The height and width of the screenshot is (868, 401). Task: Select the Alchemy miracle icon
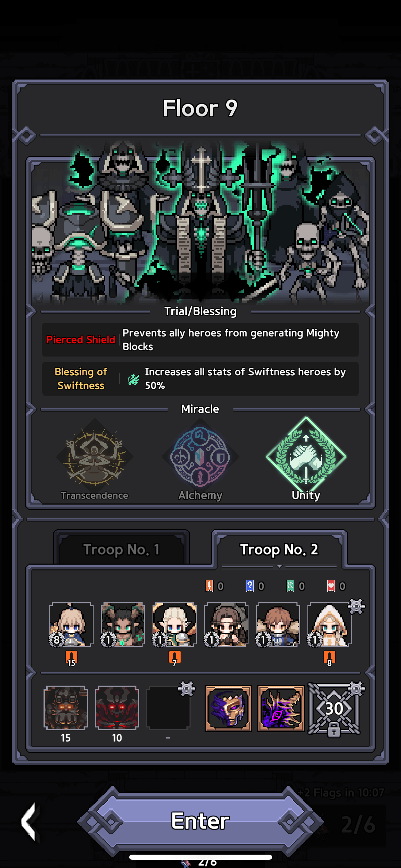point(200,457)
